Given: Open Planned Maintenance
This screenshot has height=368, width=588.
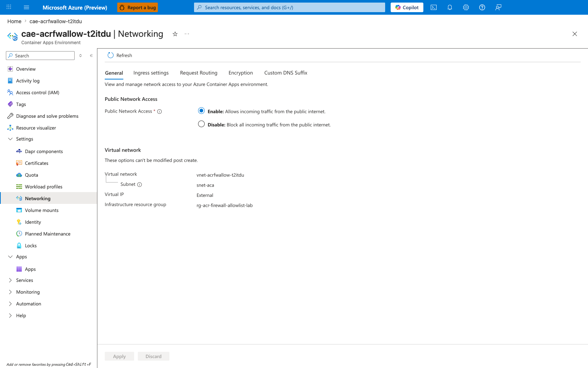Looking at the screenshot, I should point(49,234).
